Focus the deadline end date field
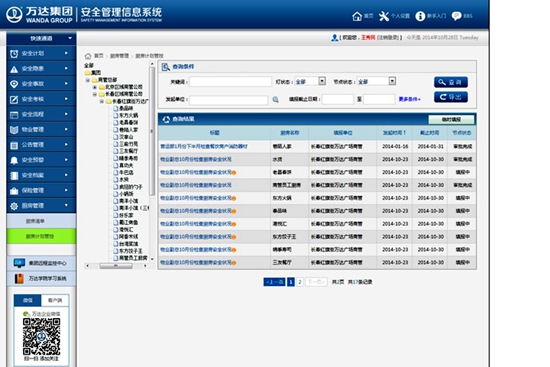550x367 pixels. 379,100
